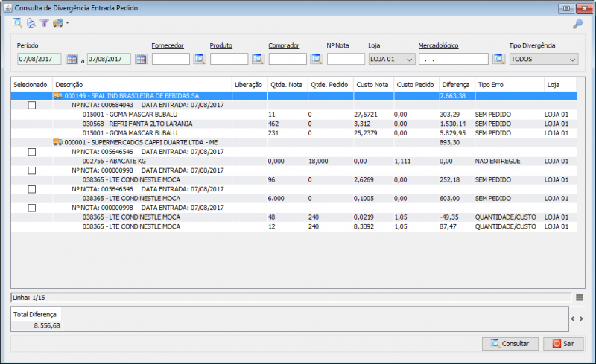Click the Mercadológico label link
Screen dimensions: 596x364
tap(438, 45)
